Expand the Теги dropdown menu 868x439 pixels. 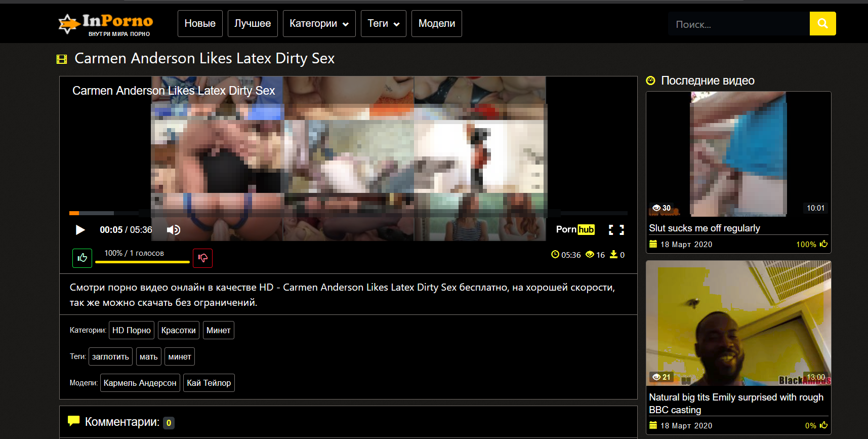click(383, 24)
